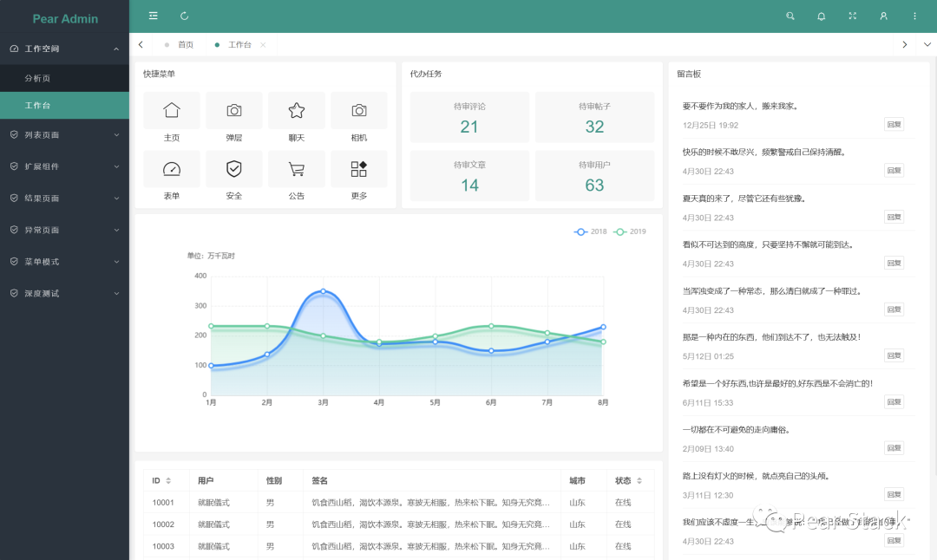
Task: Enter fullscreen with the expand icon
Action: [852, 16]
